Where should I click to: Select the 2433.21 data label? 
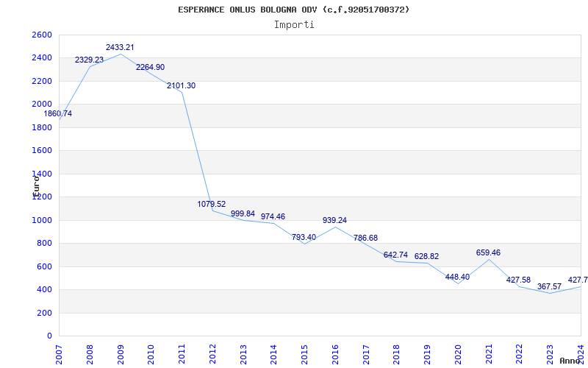[x=120, y=47]
